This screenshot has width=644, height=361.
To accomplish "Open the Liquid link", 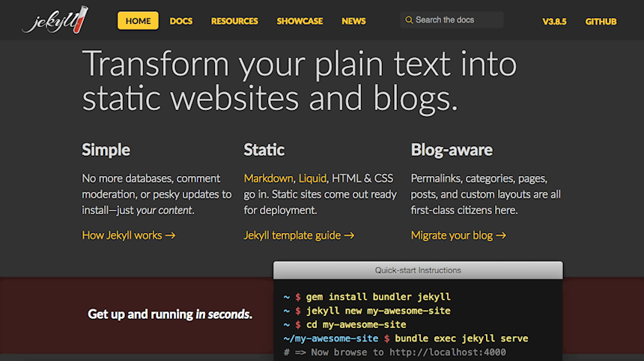I will [x=312, y=178].
